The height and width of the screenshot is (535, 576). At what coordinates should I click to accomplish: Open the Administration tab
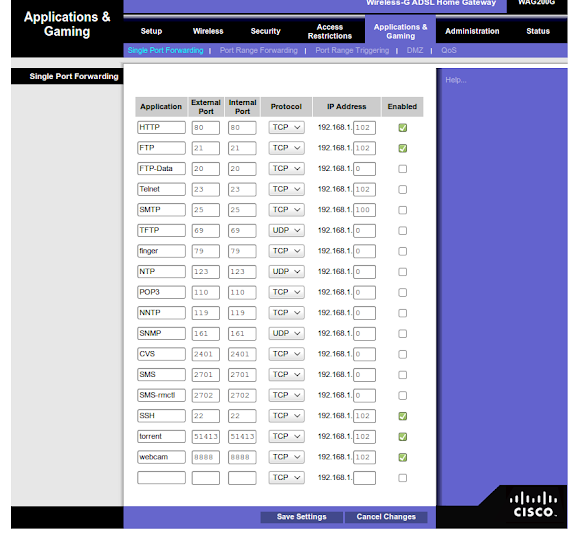[472, 31]
